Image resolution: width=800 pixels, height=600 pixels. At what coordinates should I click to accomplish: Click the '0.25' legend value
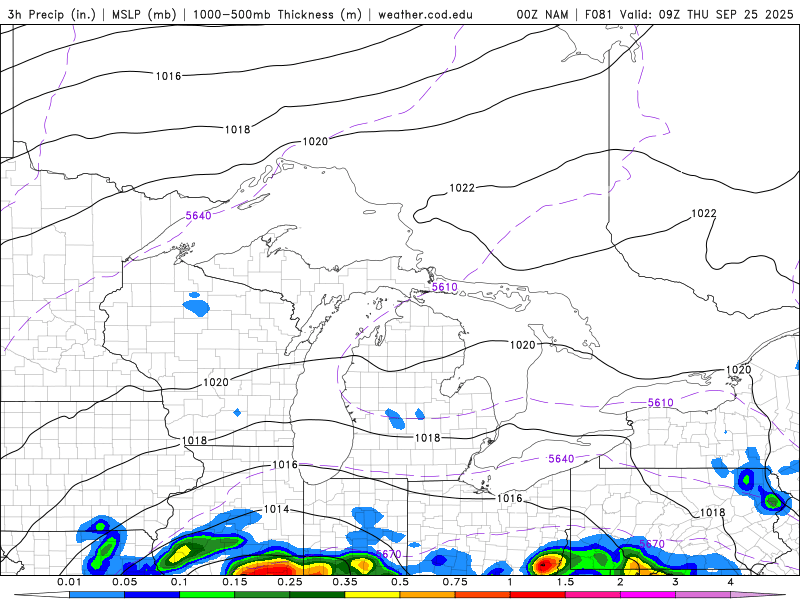pyautogui.click(x=290, y=582)
